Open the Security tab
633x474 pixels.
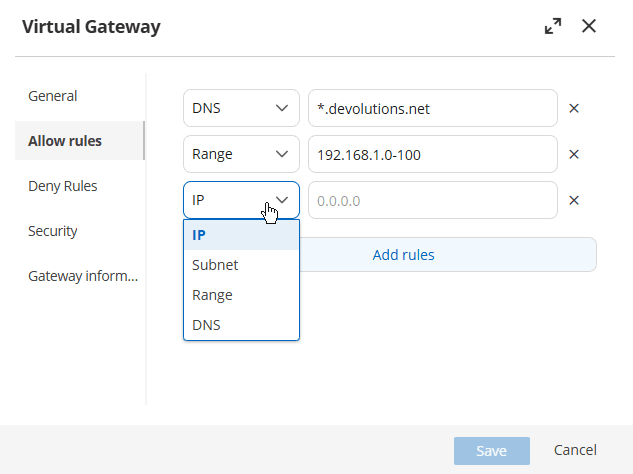pos(53,231)
